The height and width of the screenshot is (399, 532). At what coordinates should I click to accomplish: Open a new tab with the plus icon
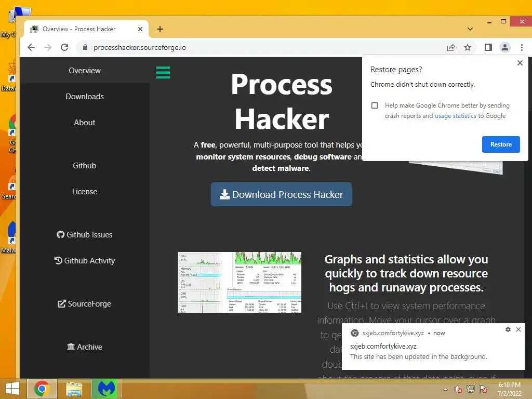click(x=160, y=29)
